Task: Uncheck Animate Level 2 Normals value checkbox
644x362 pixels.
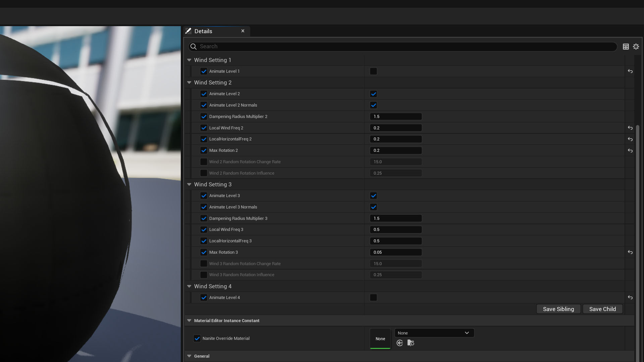Action: [x=373, y=105]
